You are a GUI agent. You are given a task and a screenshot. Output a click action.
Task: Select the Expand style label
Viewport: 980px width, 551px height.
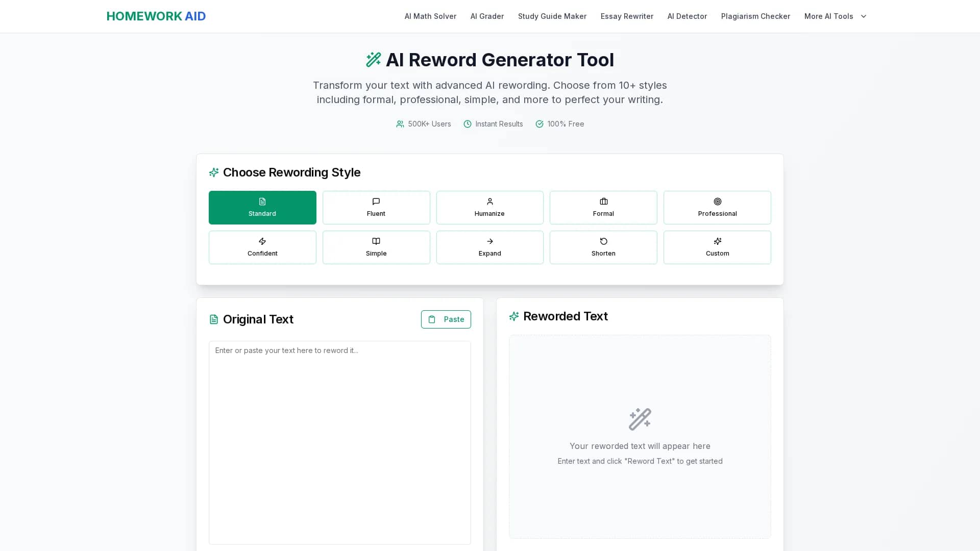coord(490,254)
